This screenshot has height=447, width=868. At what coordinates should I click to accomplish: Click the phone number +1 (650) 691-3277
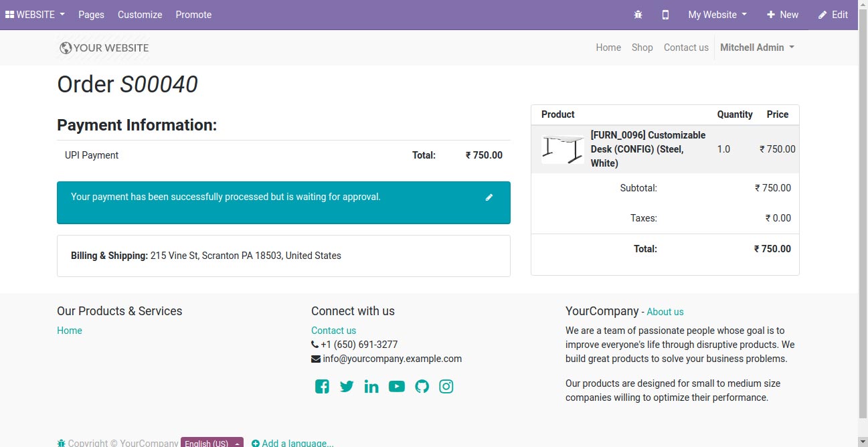359,345
